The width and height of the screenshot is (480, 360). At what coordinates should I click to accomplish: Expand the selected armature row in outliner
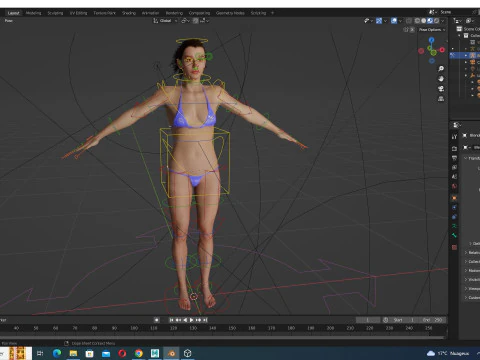click(466, 55)
